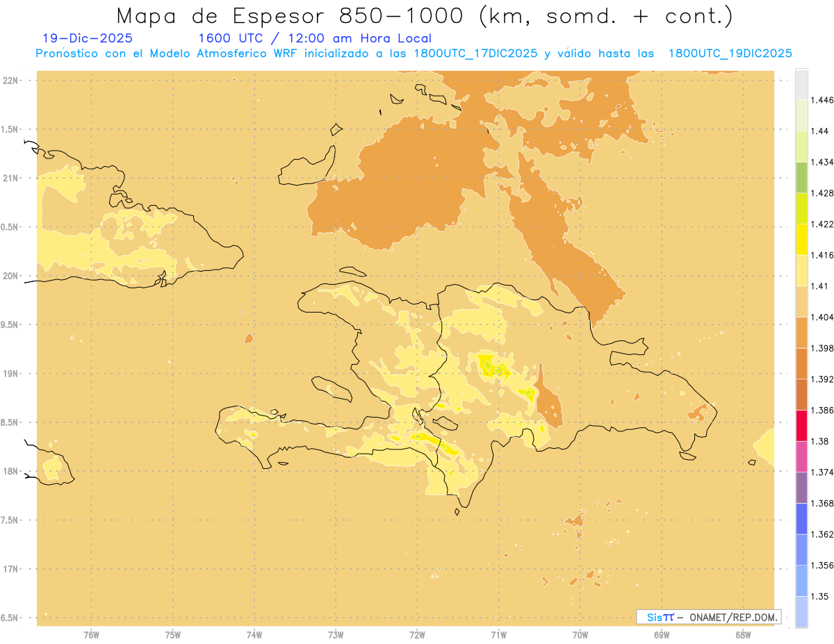Click the '1600 UTC / 12:00 am Hora Local' text

pyautogui.click(x=315, y=38)
